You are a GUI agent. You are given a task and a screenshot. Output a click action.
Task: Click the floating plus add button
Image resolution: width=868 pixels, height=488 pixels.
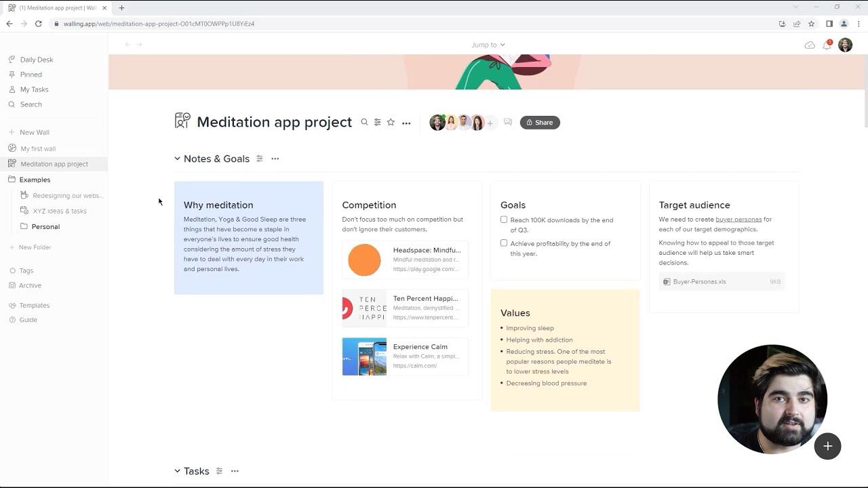[827, 446]
